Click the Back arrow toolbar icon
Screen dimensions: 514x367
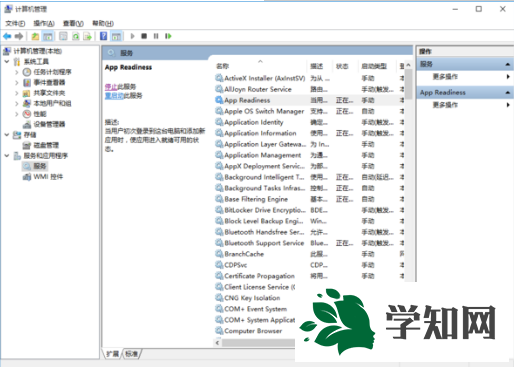[7, 36]
